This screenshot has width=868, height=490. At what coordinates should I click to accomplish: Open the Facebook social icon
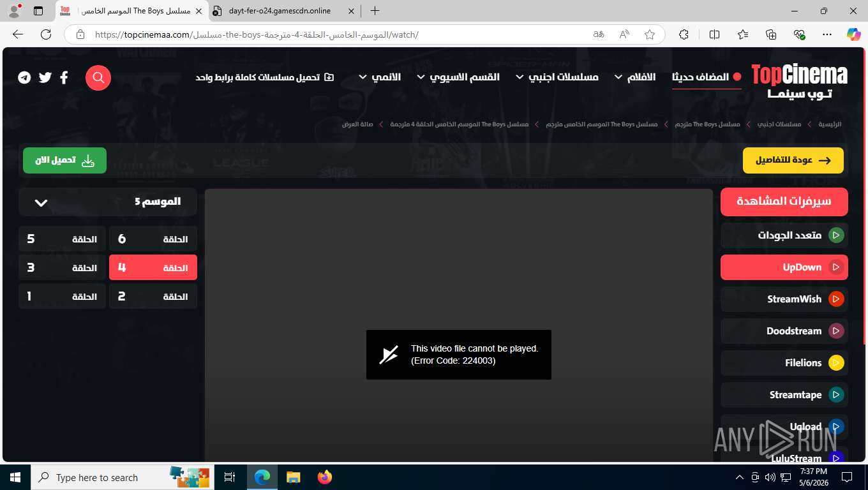[64, 77]
